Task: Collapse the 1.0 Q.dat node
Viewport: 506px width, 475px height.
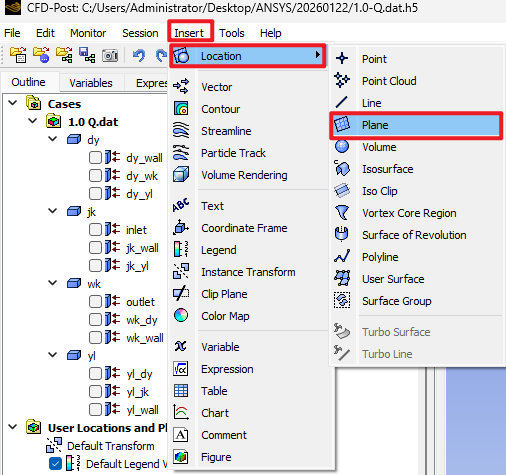Action: pos(33,121)
